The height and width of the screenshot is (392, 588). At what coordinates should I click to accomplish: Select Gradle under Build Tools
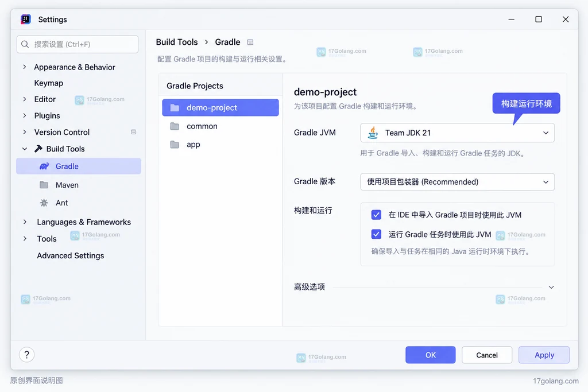78,166
